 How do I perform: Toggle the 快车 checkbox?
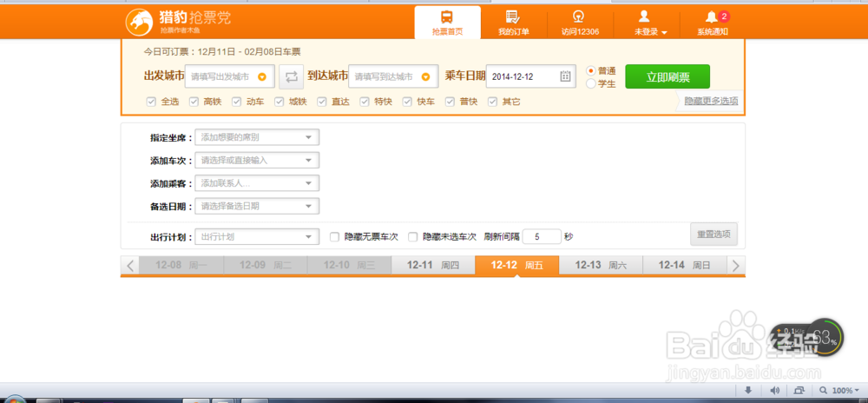pyautogui.click(x=407, y=102)
